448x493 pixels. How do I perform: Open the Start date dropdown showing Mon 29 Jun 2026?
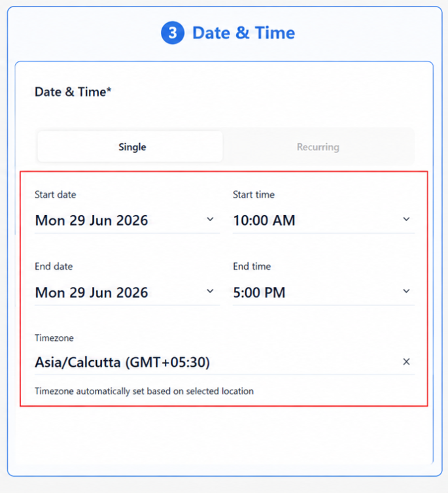tap(127, 220)
